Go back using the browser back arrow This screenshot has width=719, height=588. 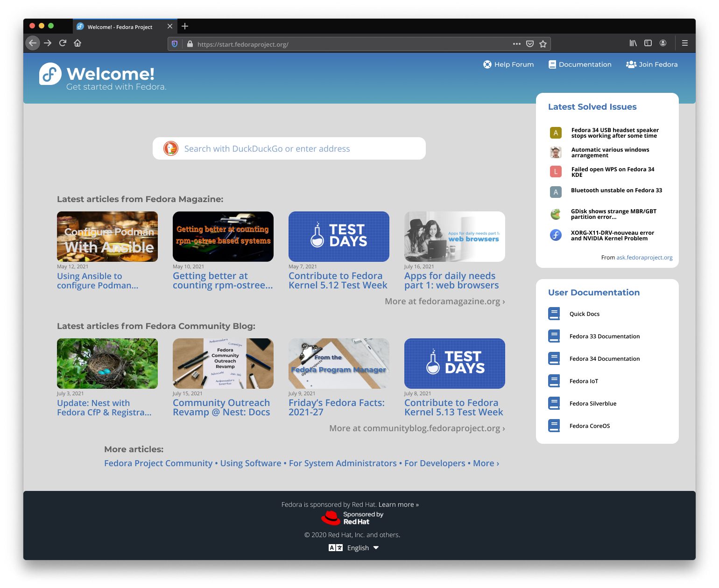click(x=32, y=43)
